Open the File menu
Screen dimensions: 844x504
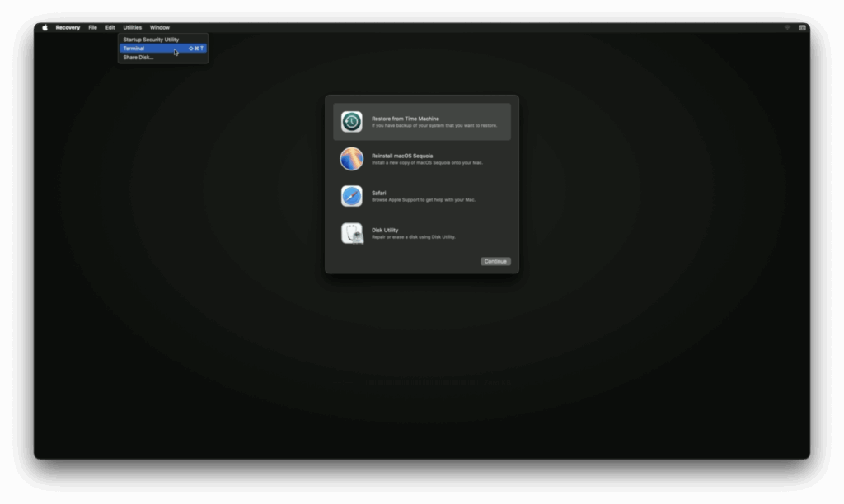tap(92, 27)
